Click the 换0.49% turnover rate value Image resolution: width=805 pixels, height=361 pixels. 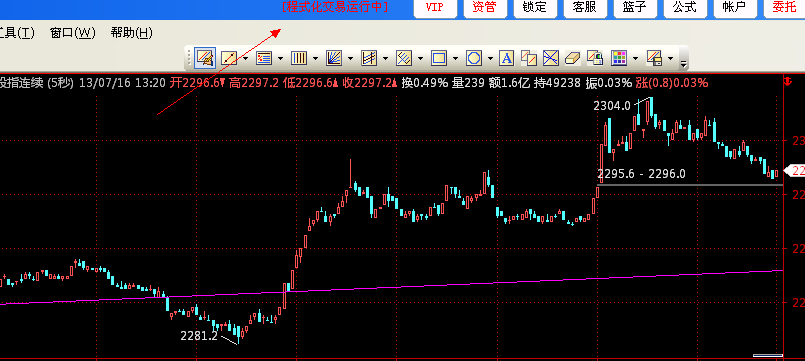pos(424,83)
